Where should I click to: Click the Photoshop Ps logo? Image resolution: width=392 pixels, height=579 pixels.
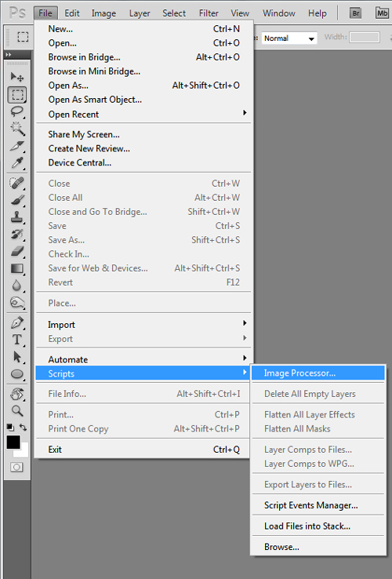(x=17, y=13)
